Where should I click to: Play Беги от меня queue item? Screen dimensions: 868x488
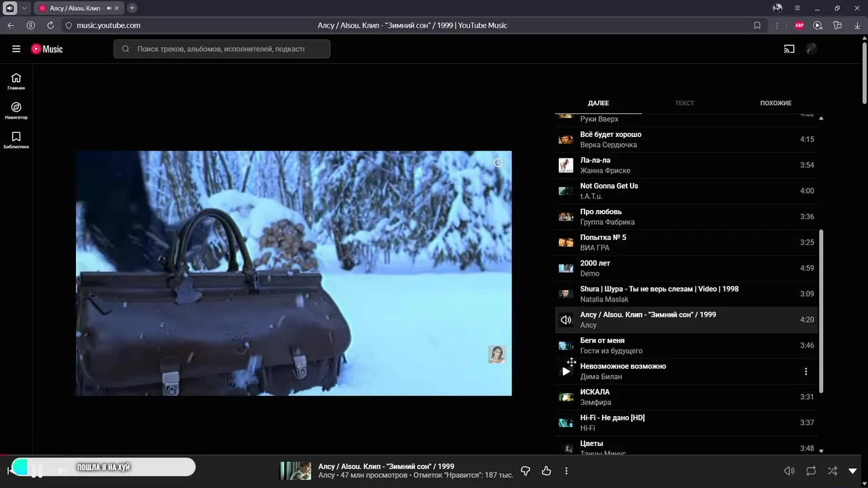point(686,346)
